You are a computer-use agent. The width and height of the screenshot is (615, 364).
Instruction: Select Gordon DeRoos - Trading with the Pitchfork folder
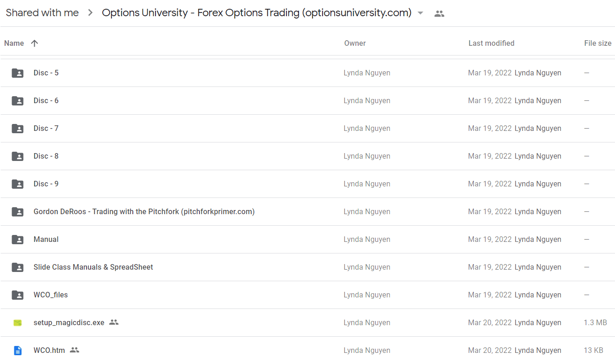click(x=144, y=211)
